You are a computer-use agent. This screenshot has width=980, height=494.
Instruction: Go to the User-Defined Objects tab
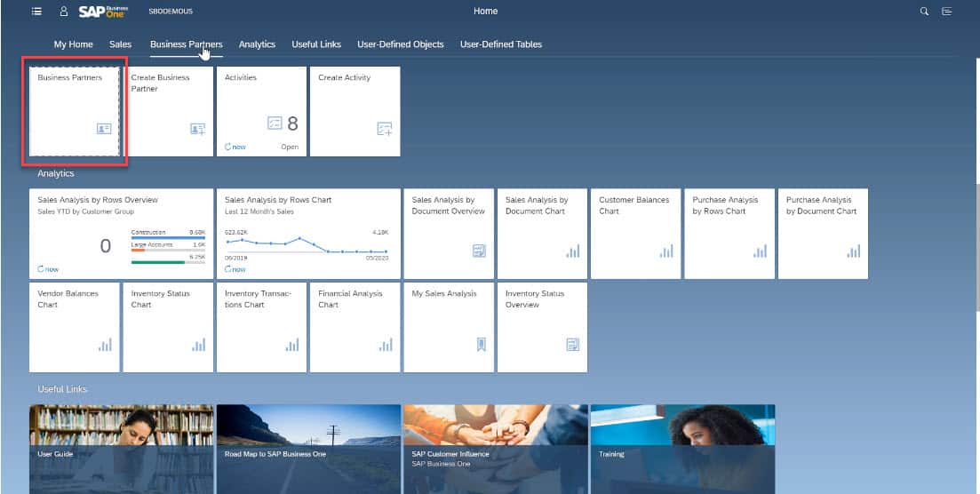(400, 44)
